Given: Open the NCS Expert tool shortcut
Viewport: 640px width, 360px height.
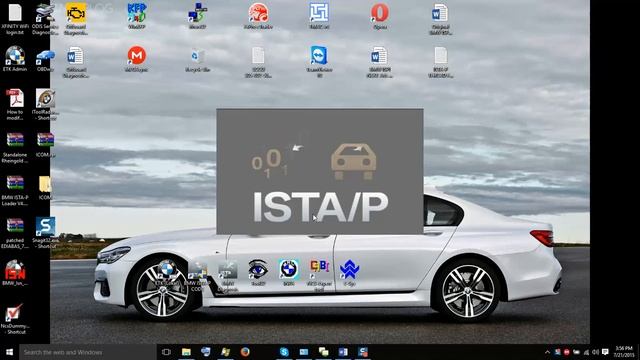Looking at the screenshot, I should (319, 276).
